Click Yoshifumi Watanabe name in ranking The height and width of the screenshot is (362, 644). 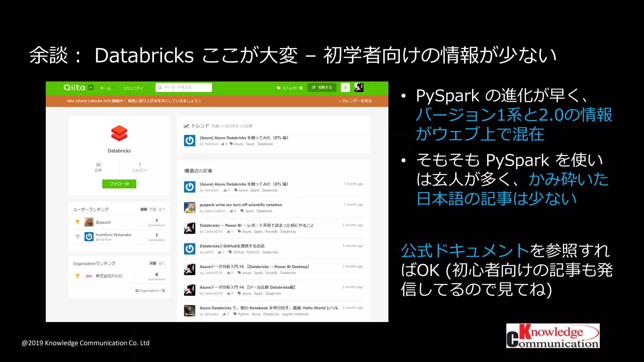click(114, 235)
